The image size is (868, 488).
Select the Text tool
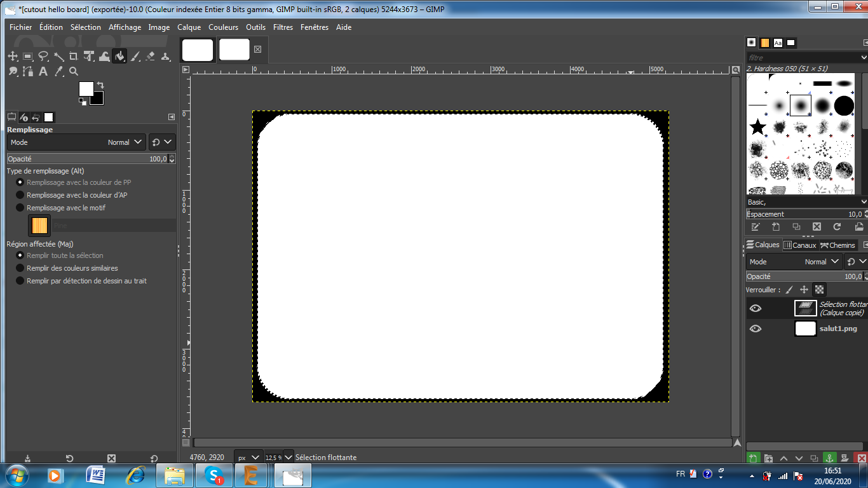(43, 72)
